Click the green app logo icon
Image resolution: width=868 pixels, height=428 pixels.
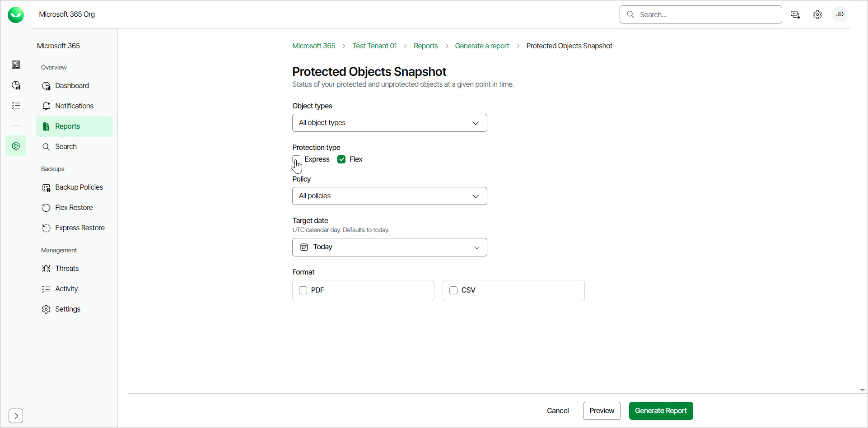(x=16, y=15)
